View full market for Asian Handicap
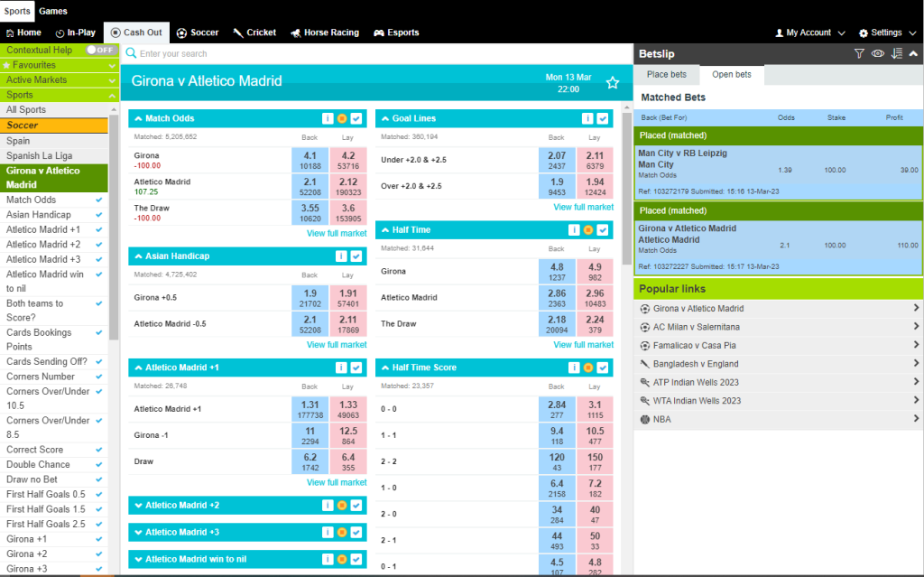924x577 pixels. click(337, 345)
